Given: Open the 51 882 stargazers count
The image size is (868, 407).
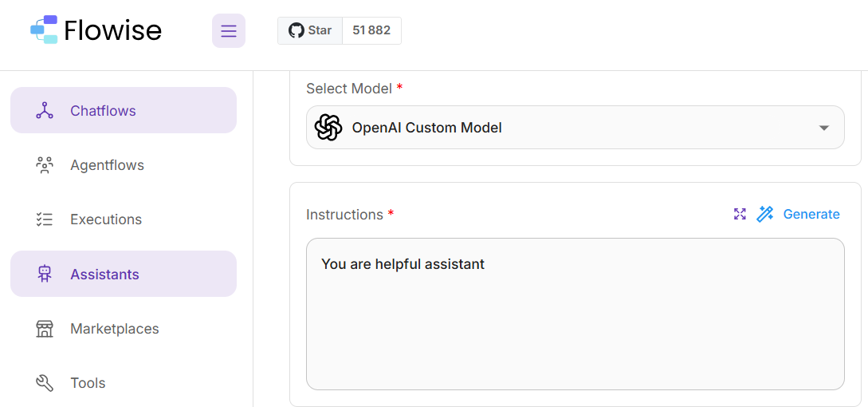Looking at the screenshot, I should click(371, 30).
